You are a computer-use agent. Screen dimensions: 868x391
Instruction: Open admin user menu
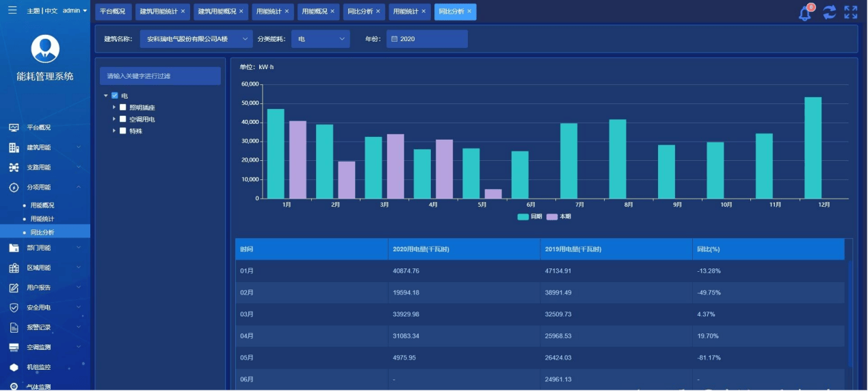click(x=75, y=11)
